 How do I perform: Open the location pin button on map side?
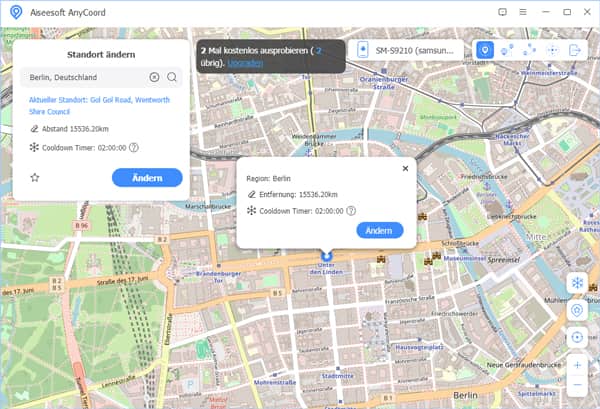(x=576, y=311)
